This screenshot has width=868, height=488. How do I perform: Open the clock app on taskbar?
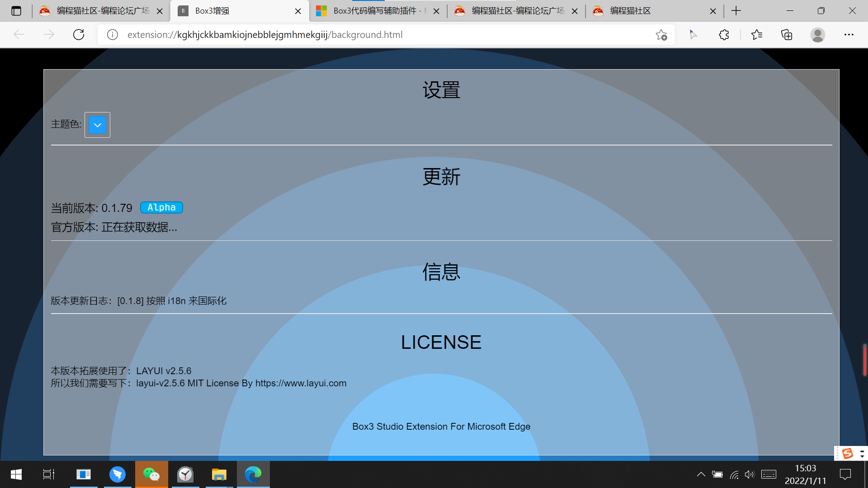185,474
